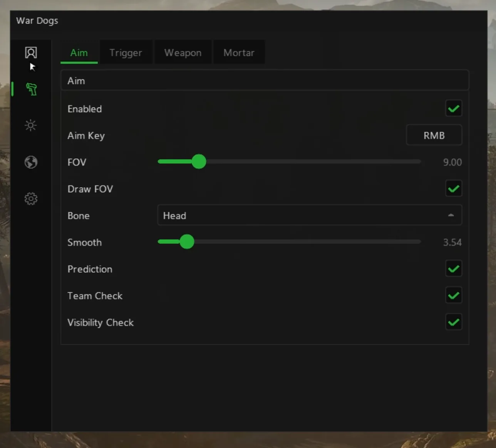496x448 pixels.
Task: Click the Team Check label
Action: pyautogui.click(x=95, y=296)
